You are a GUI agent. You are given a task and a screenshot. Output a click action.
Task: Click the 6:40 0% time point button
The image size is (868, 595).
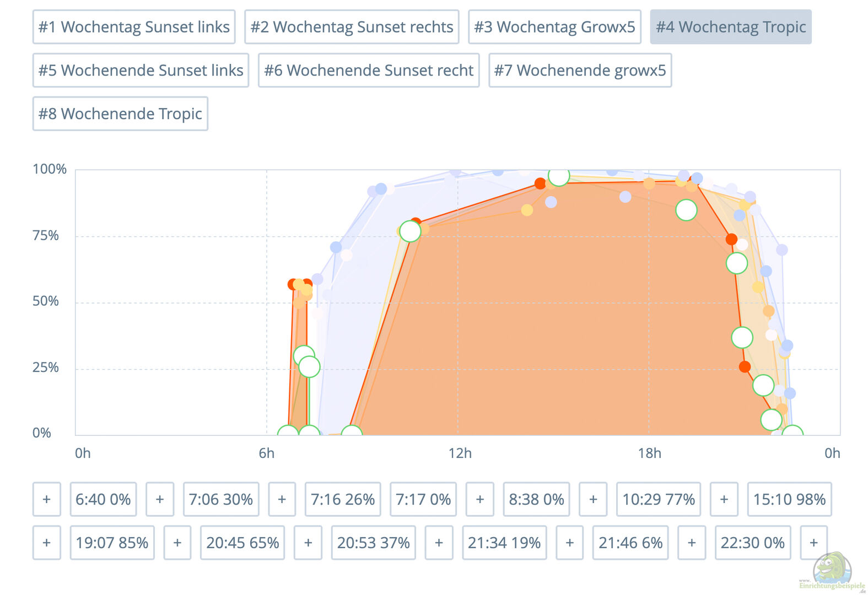103,499
